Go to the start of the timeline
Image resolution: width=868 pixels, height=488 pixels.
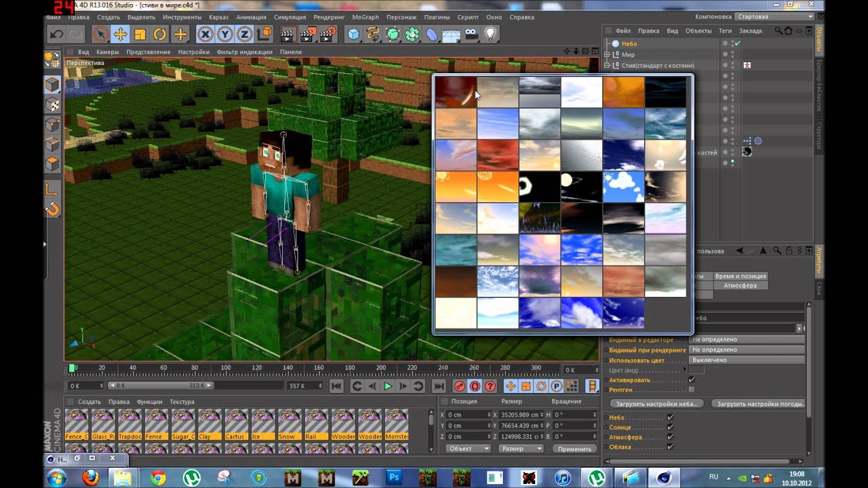[x=336, y=386]
